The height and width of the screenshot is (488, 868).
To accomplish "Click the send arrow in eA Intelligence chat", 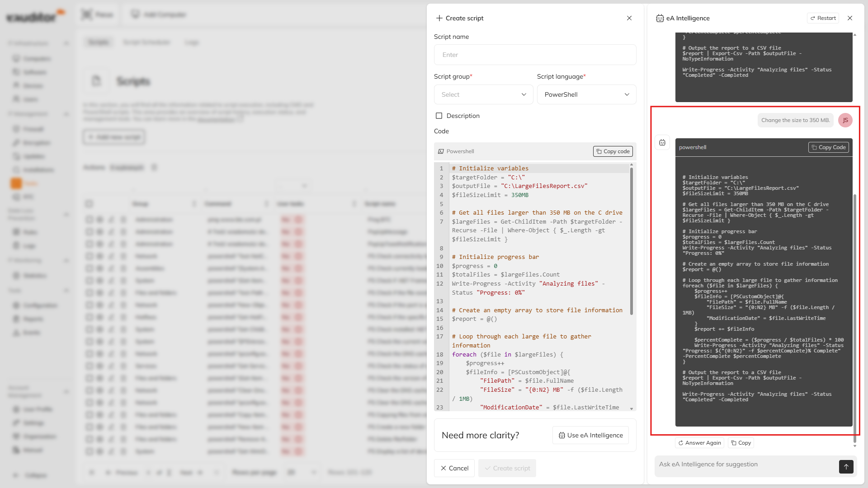I will point(846,466).
